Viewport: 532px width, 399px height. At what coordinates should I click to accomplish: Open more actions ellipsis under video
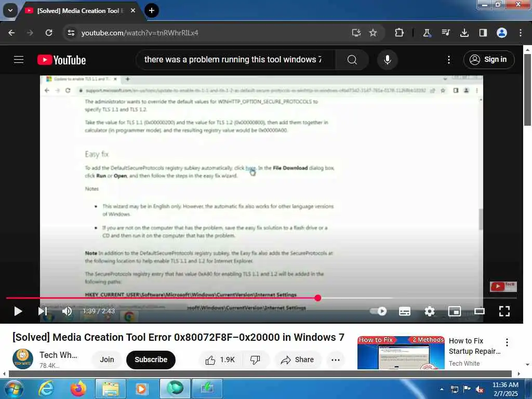(335, 360)
